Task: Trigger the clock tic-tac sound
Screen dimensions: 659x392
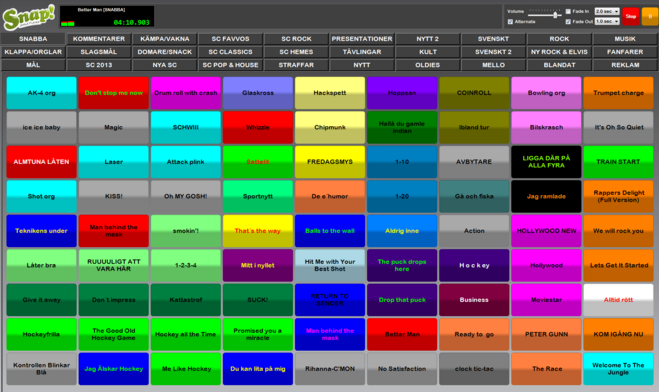Action: (474, 368)
